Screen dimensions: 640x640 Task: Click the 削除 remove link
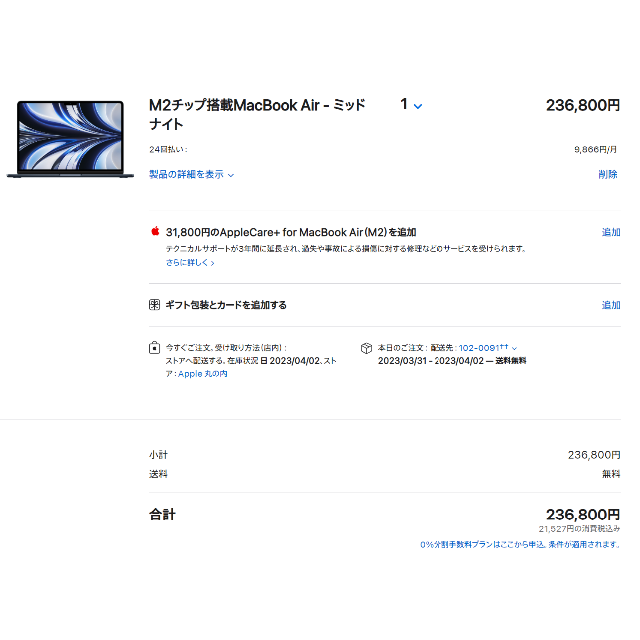(607, 175)
